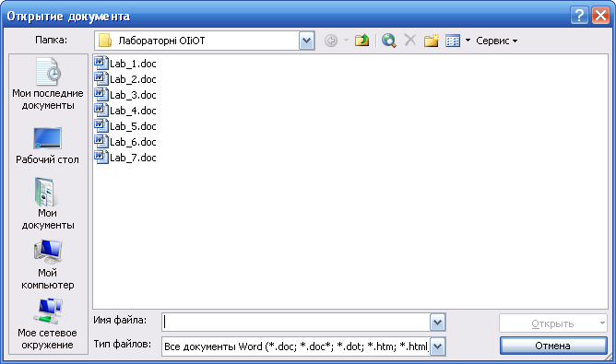Select the file Lab_7.doc
The image size is (616, 364).
click(125, 158)
